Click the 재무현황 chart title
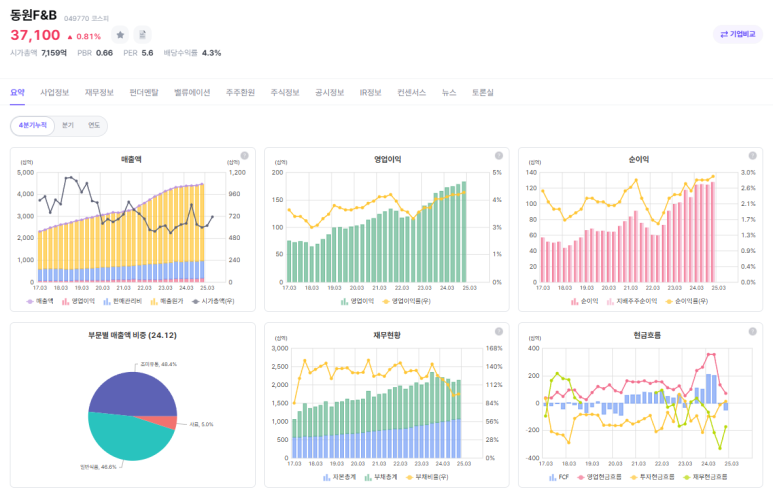The height and width of the screenshot is (489, 773). click(x=387, y=336)
